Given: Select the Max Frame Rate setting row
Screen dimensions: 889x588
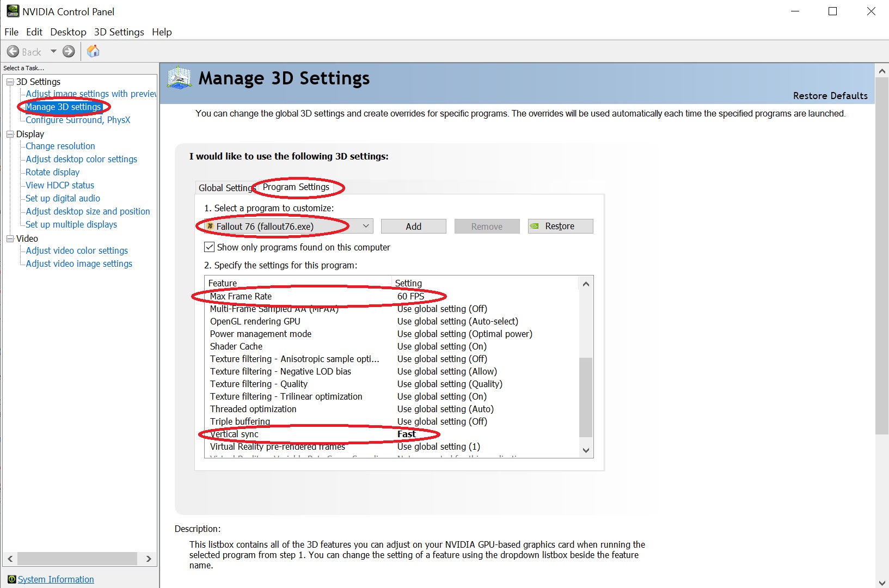Looking at the screenshot, I should pos(392,296).
